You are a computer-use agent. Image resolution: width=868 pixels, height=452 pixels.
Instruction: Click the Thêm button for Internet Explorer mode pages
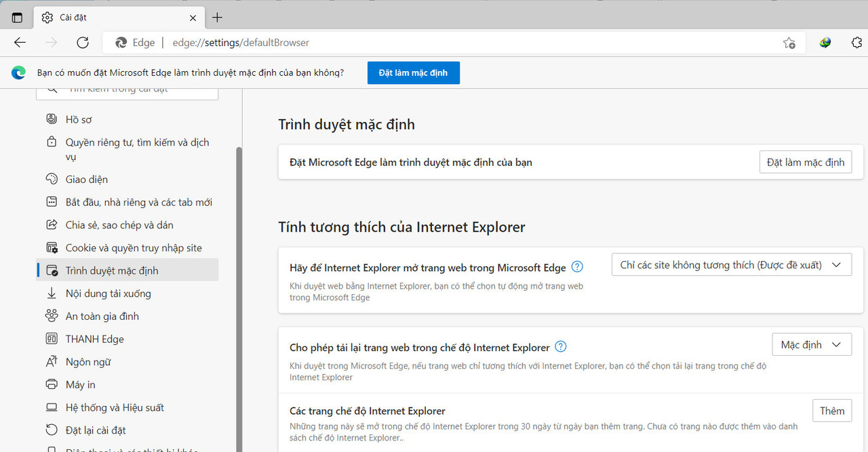[x=832, y=411]
